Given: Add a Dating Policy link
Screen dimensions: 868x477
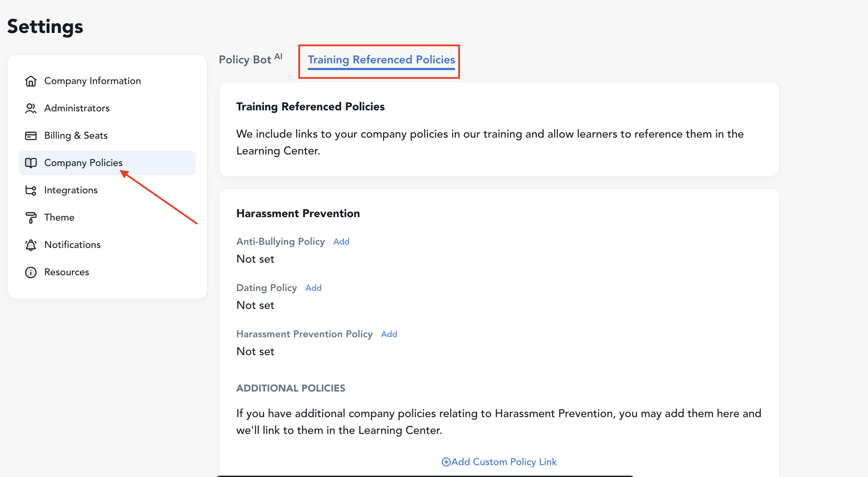Looking at the screenshot, I should (313, 288).
